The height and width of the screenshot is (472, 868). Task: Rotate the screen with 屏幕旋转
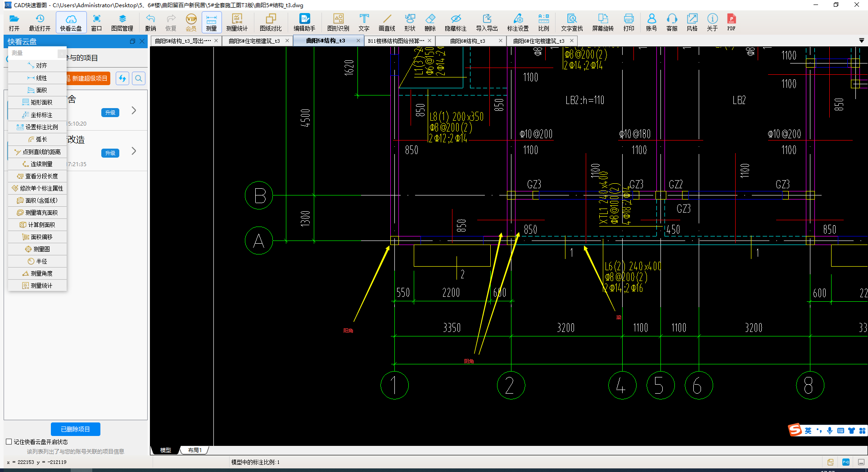point(603,22)
